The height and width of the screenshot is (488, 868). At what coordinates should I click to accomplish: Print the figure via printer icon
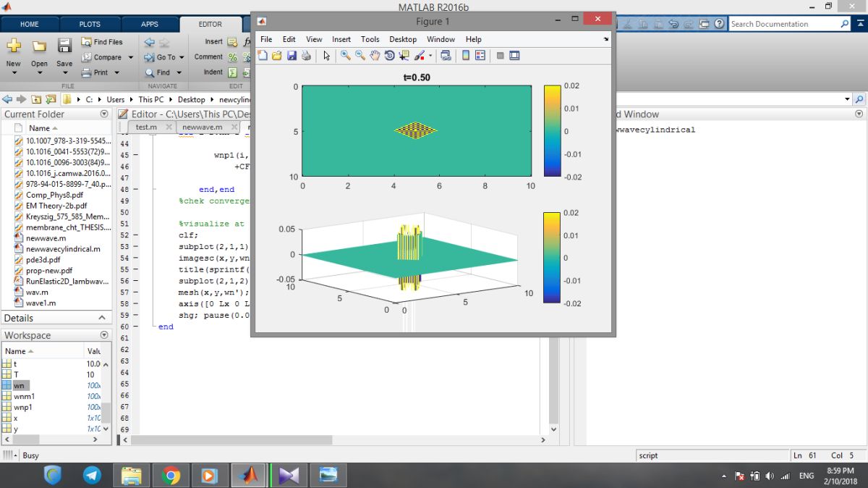coord(306,56)
